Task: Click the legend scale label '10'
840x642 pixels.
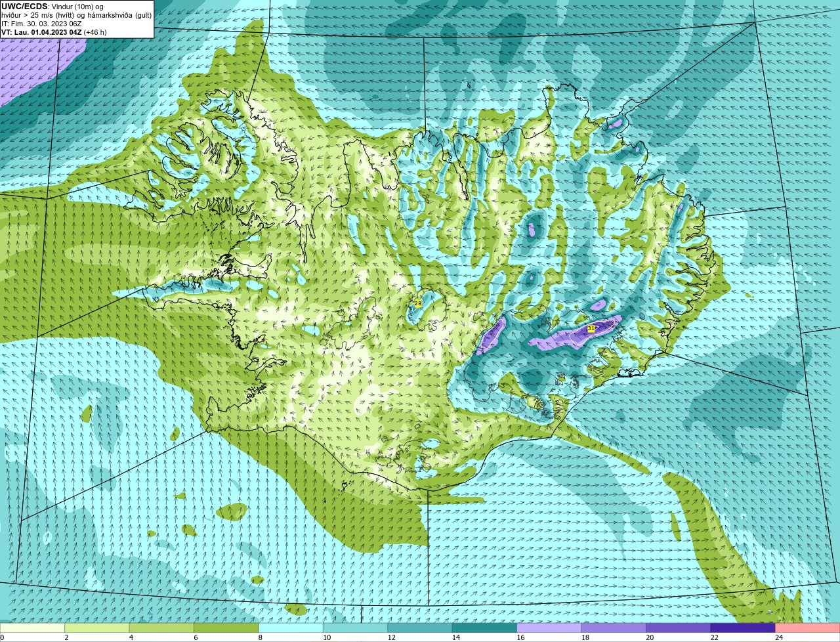Action: (x=327, y=637)
